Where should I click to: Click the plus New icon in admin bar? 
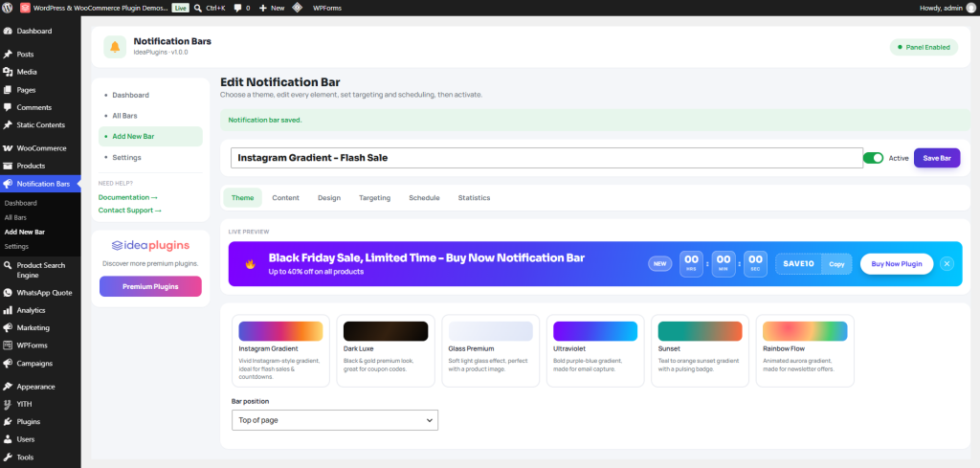pyautogui.click(x=263, y=8)
